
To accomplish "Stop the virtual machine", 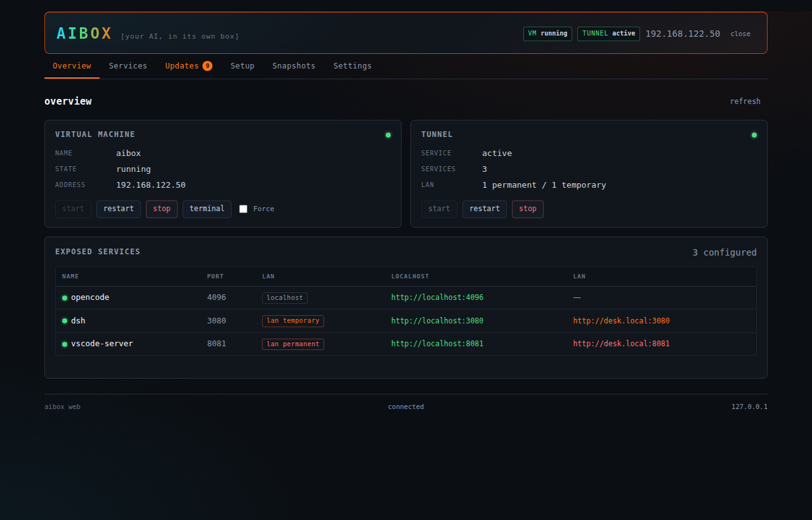I will tap(162, 209).
